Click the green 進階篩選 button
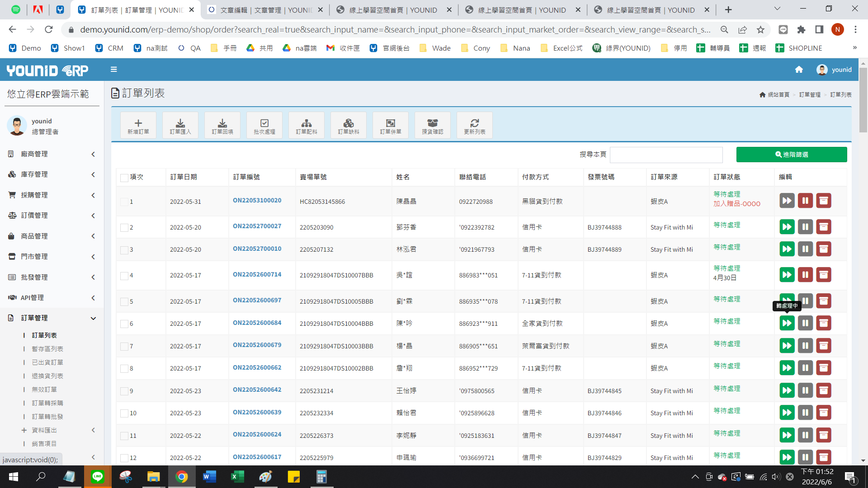868x488 pixels. 791,155
